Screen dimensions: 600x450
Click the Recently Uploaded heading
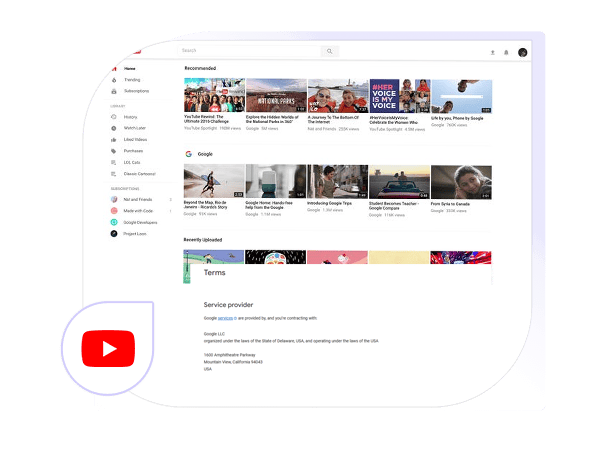point(203,240)
